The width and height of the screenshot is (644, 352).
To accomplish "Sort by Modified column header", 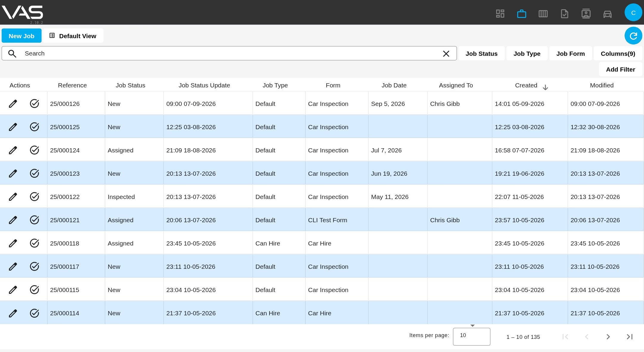I will [x=602, y=85].
